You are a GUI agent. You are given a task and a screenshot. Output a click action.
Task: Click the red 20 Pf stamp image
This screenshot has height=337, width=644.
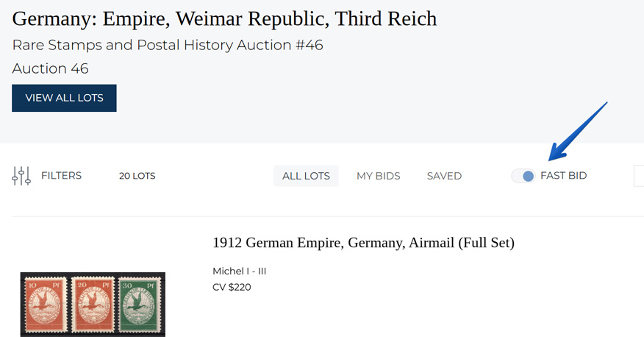92,304
